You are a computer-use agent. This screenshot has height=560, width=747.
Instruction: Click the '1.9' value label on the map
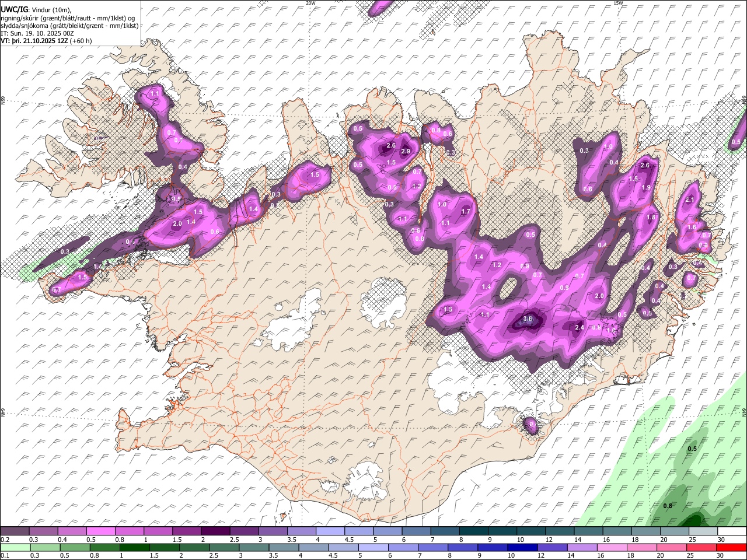646,188
